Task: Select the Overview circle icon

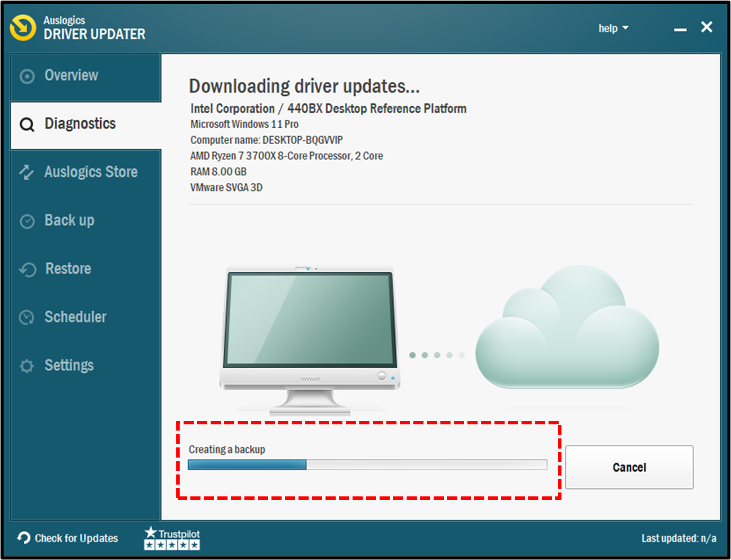Action: [27, 76]
